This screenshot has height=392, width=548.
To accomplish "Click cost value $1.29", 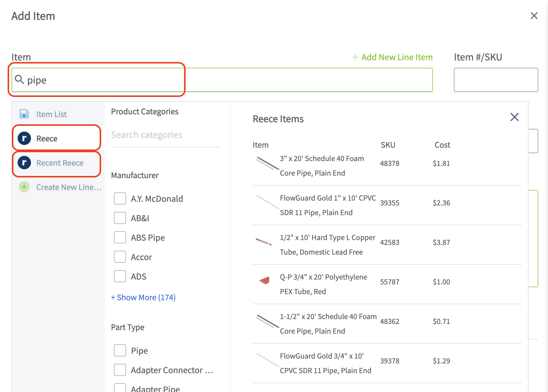I will click(441, 361).
